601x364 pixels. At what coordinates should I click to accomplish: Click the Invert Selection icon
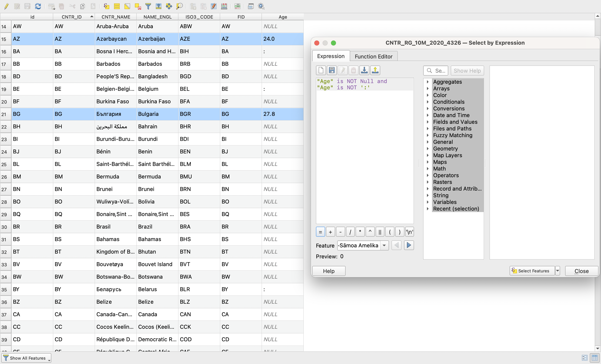click(127, 6)
